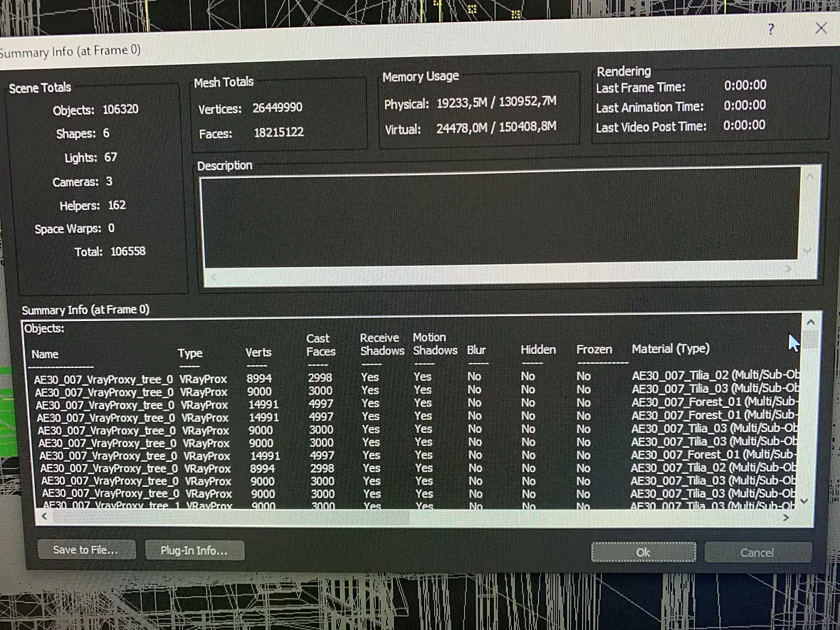Click the Hidden column header
The image size is (840, 630).
pos(538,350)
